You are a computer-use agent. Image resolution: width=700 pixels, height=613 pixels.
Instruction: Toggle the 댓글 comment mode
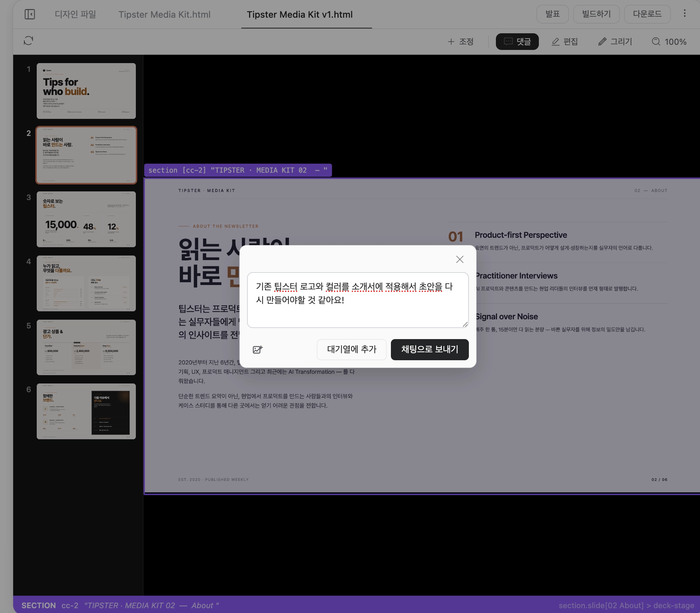(517, 42)
